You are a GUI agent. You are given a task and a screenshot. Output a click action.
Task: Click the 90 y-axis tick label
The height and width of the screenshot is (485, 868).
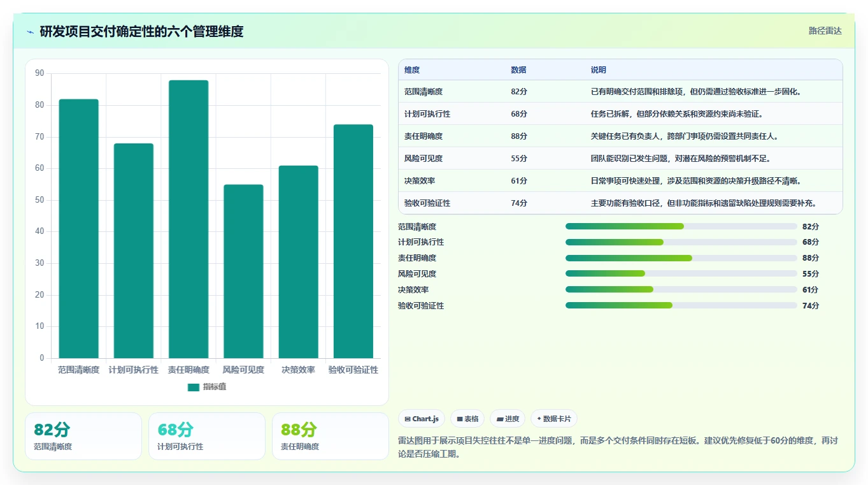coord(39,73)
